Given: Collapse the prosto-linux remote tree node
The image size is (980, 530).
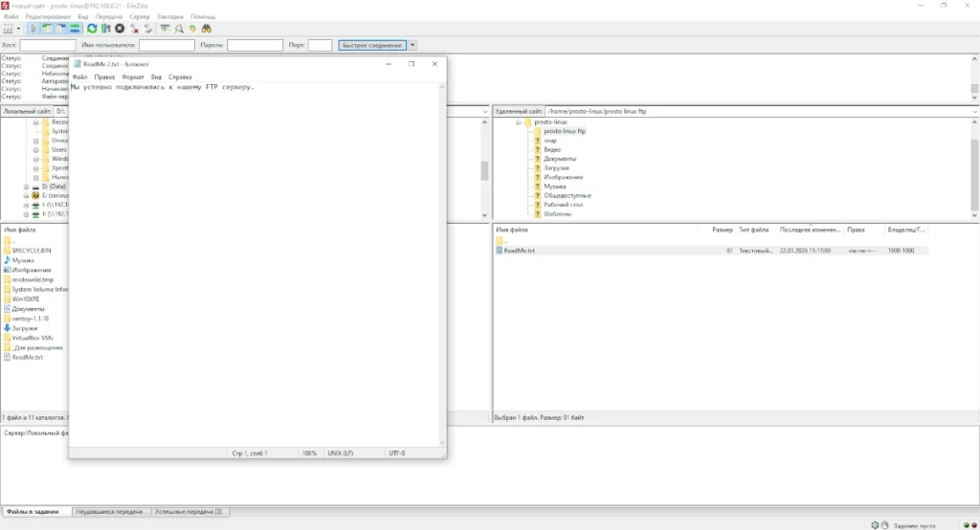Looking at the screenshot, I should point(518,122).
